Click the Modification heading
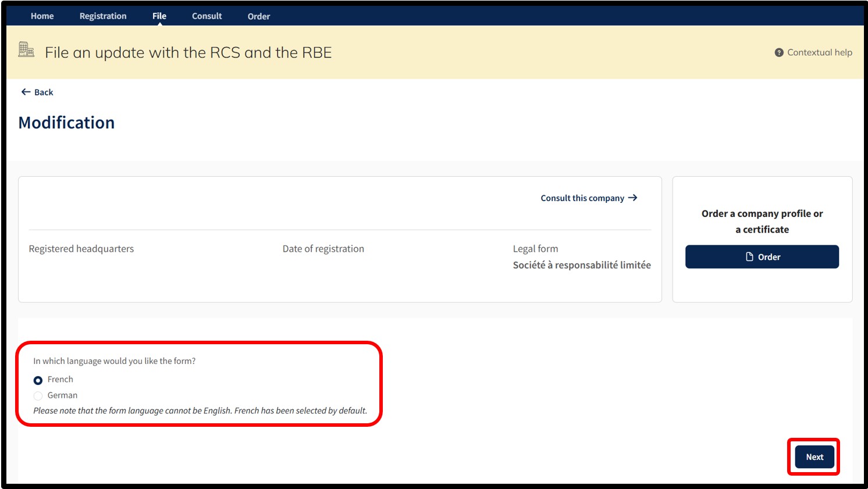Viewport: 868px width, 489px height. coord(66,123)
